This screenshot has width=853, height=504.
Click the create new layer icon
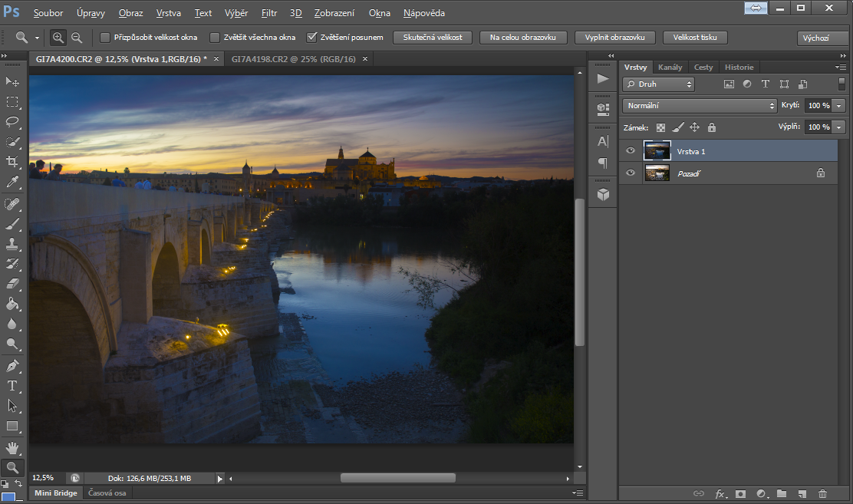802,494
